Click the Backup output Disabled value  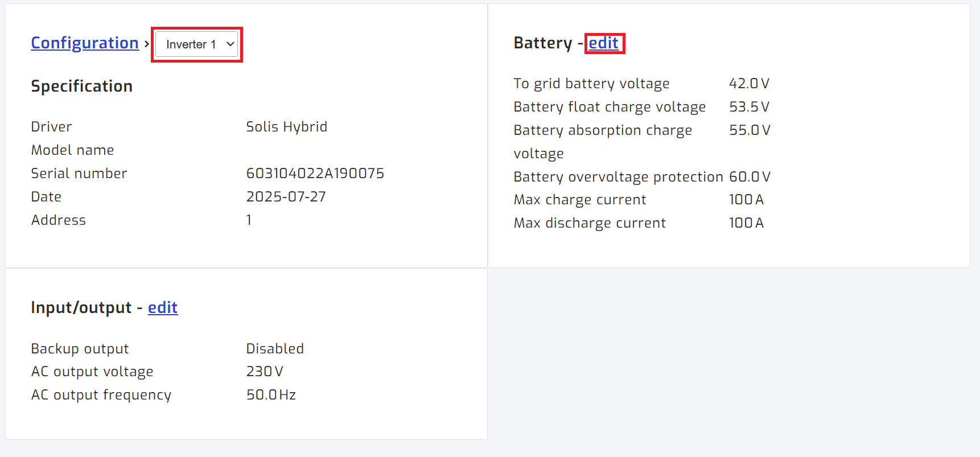(x=275, y=348)
